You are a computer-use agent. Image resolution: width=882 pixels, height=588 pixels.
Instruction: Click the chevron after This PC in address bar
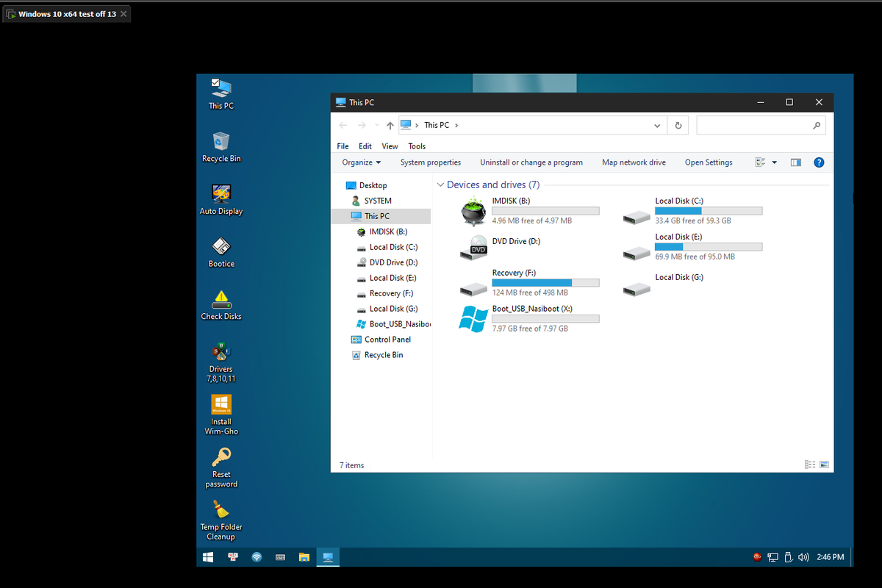tap(456, 126)
